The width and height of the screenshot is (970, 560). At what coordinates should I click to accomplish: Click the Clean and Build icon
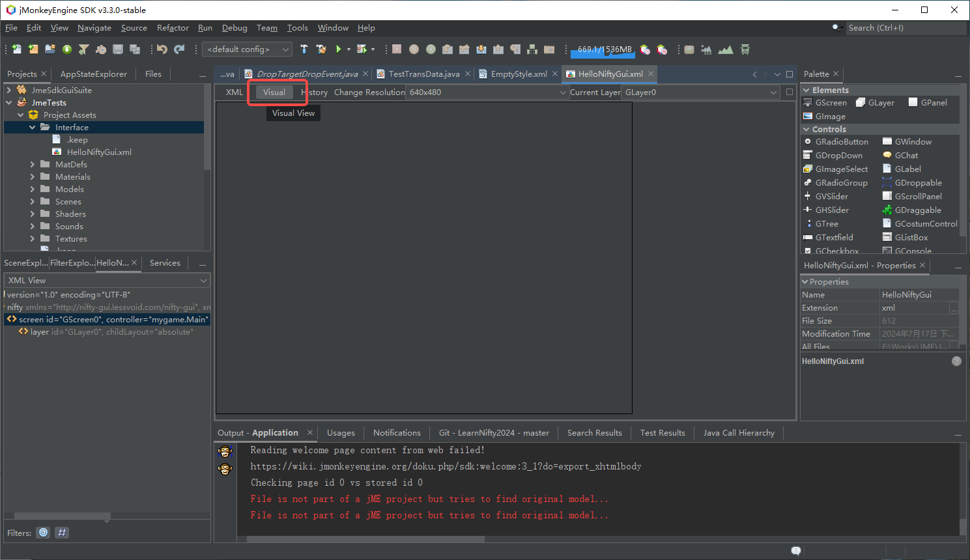click(x=321, y=49)
